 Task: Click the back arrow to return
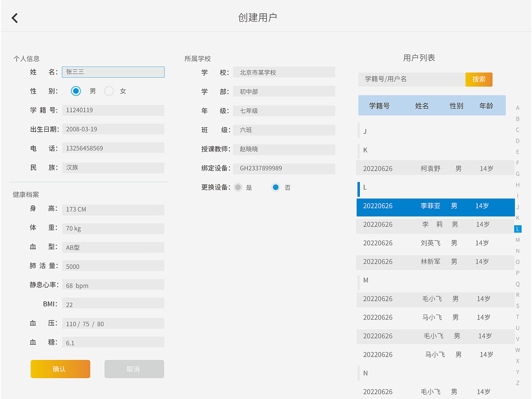coord(15,18)
